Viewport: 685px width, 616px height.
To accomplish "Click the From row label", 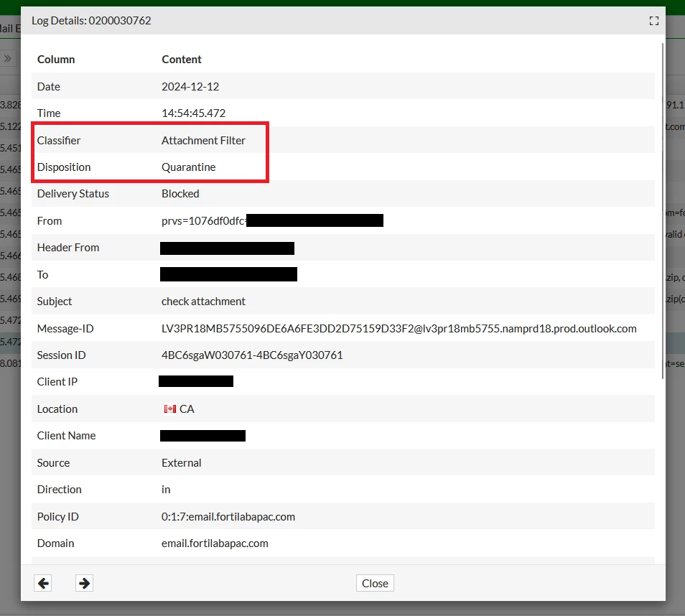I will pos(50,220).
